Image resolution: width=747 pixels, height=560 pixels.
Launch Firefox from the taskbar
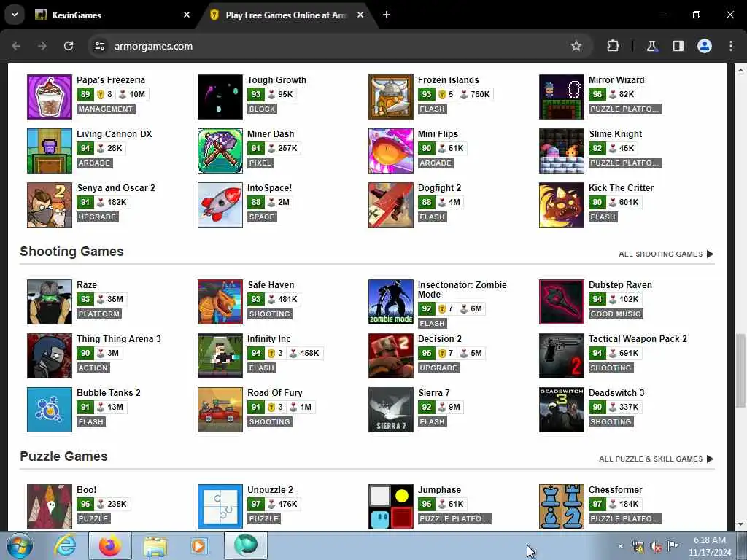[x=110, y=545]
